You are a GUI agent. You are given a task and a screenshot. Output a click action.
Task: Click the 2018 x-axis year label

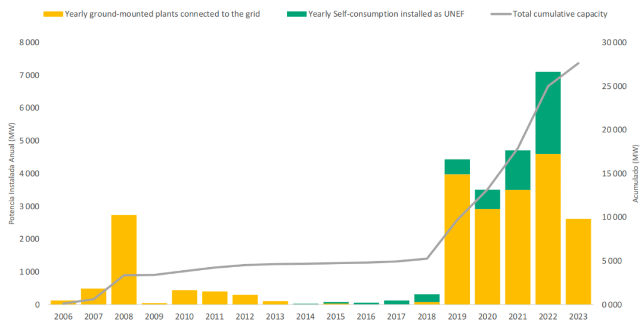[x=427, y=316]
